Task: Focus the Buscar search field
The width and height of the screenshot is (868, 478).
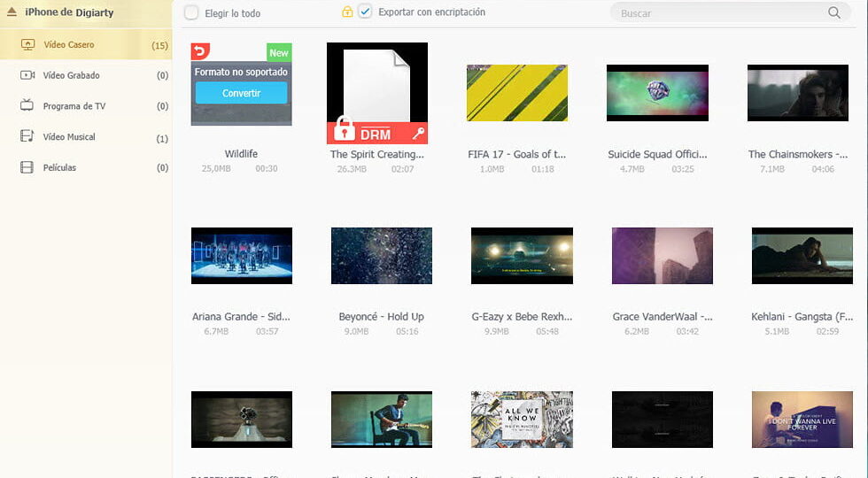Action: click(730, 12)
